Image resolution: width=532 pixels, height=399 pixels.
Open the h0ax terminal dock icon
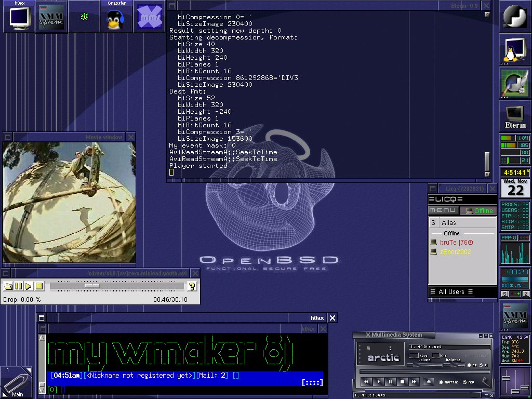pos(19,17)
